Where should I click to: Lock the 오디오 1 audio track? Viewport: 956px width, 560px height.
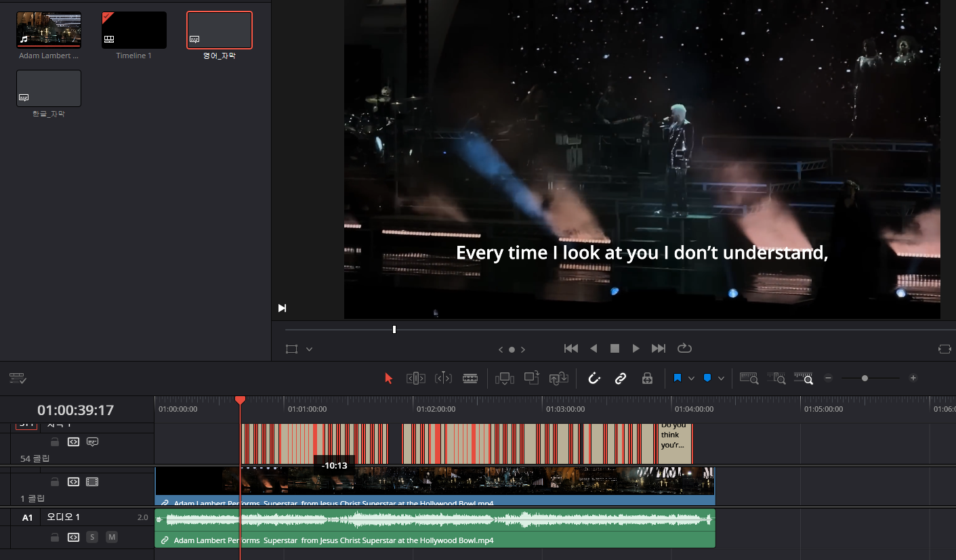(x=55, y=537)
